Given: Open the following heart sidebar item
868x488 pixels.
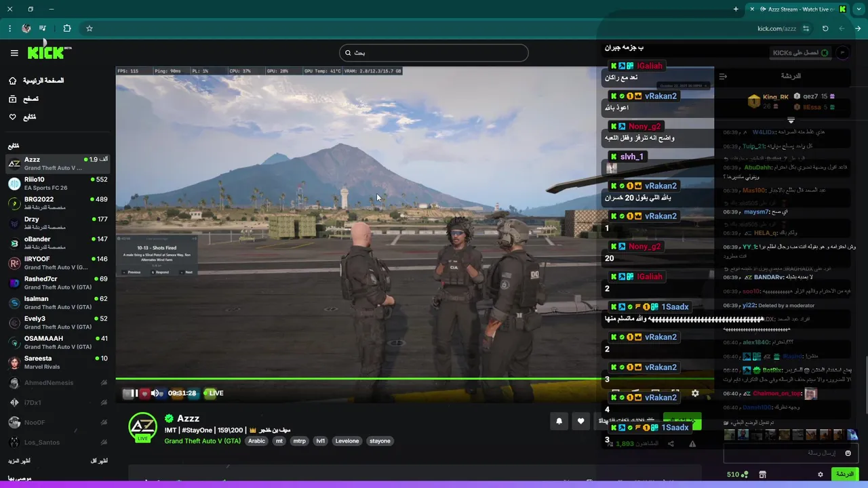Looking at the screenshot, I should click(22, 117).
